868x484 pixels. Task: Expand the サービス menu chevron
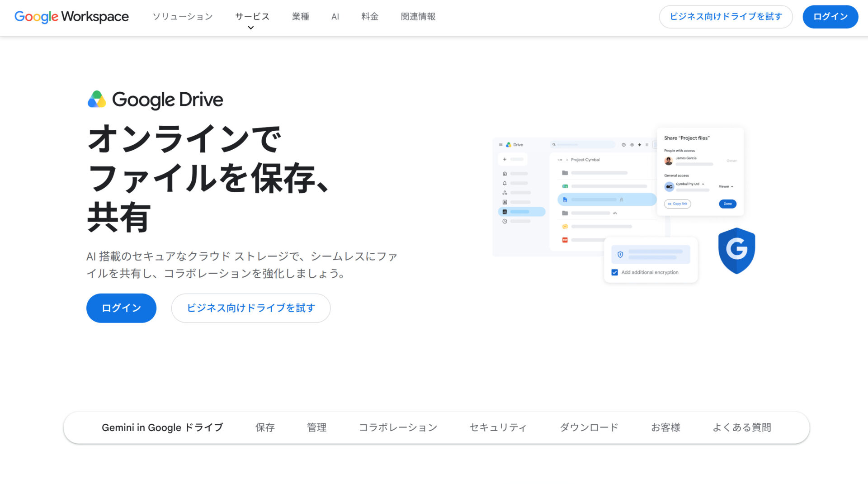tap(251, 28)
